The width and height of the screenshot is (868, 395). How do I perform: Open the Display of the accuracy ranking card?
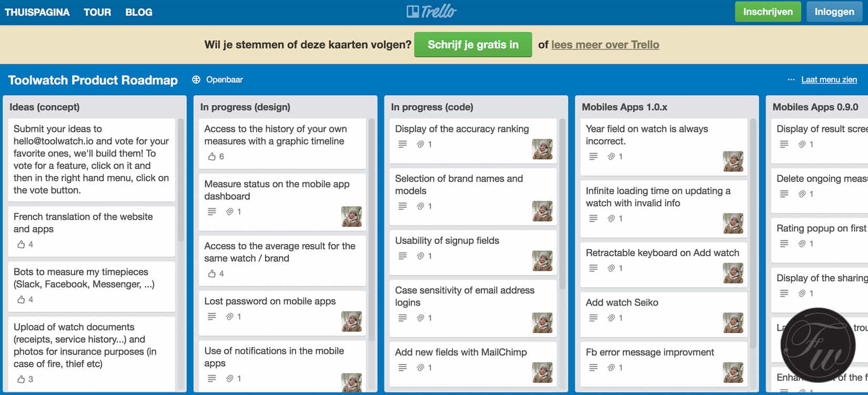pos(462,129)
